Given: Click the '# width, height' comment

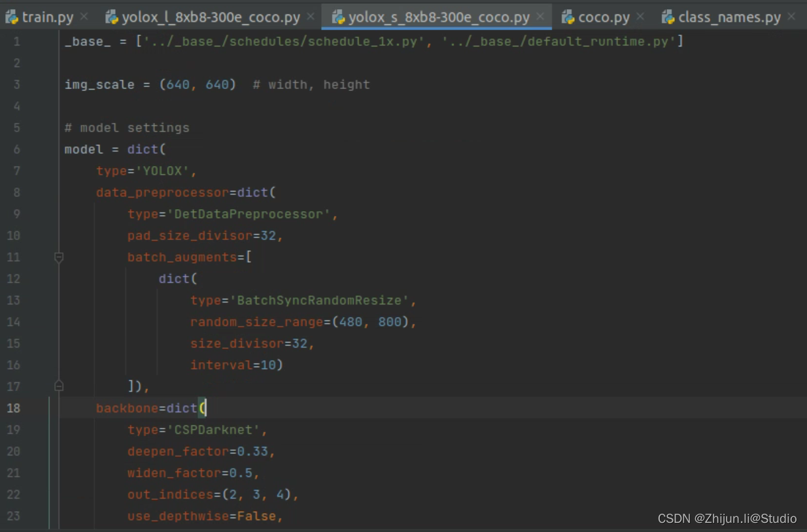Looking at the screenshot, I should (x=311, y=85).
